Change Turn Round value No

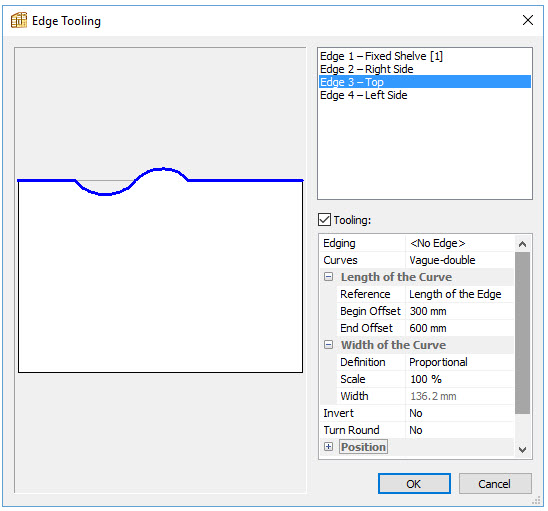tap(460, 430)
